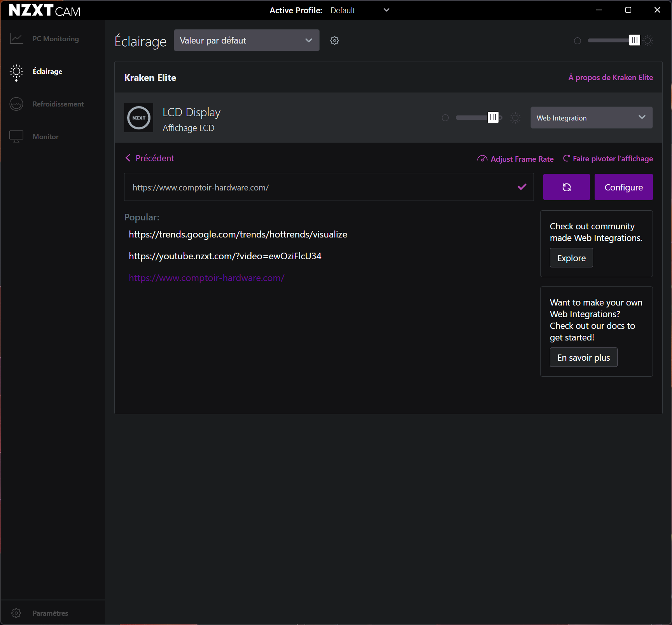The width and height of the screenshot is (672, 625).
Task: Click the dim circle icon beside global brightness slider
Action: click(577, 41)
